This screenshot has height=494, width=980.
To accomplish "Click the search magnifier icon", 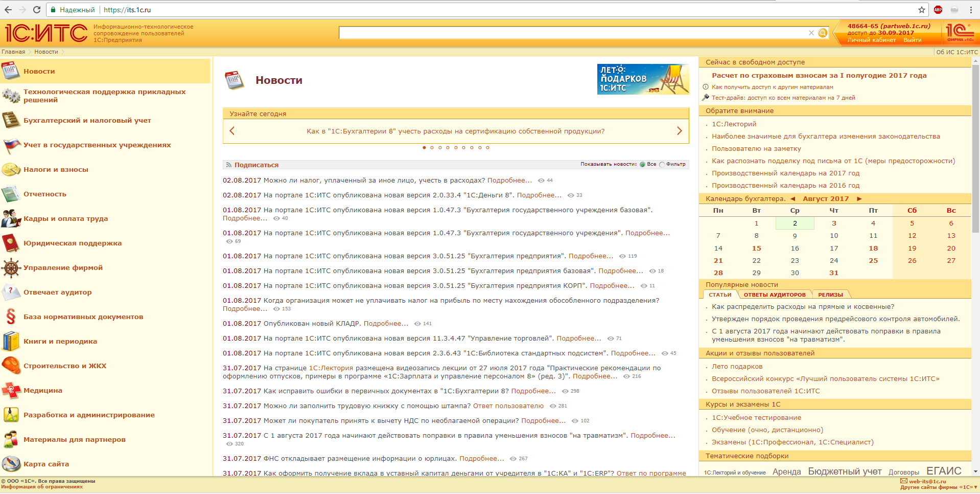I will point(822,33).
